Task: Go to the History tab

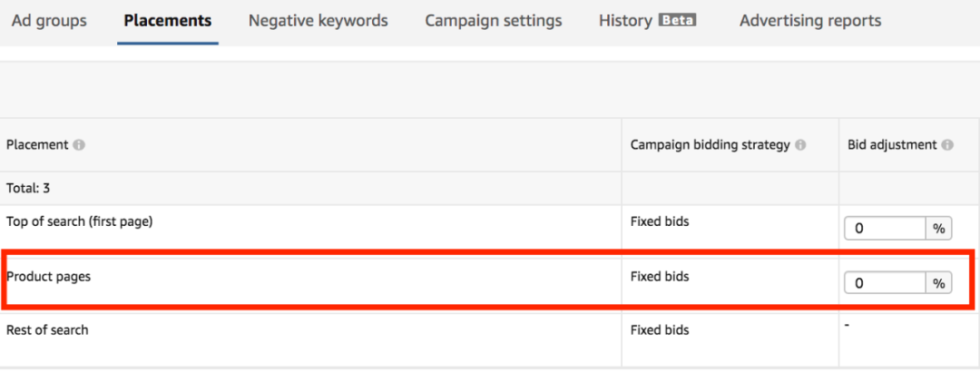Action: (625, 21)
